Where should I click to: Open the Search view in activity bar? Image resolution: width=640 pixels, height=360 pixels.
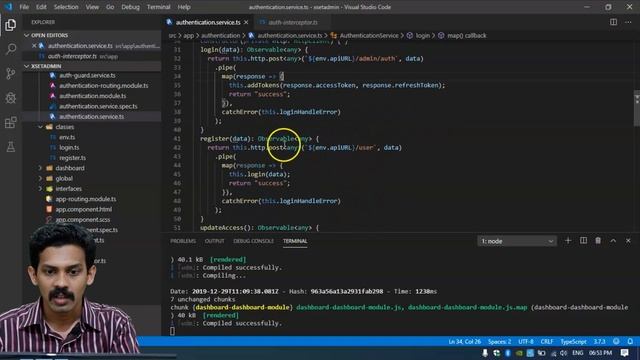point(11,49)
